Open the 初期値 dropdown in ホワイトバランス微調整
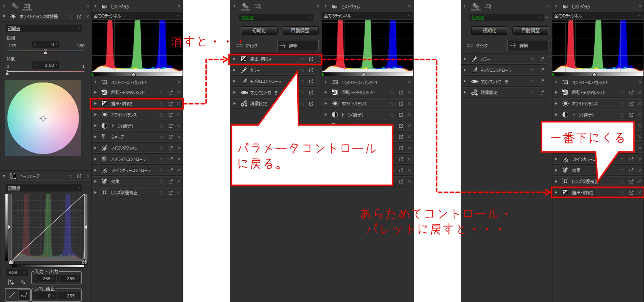 coord(44,28)
